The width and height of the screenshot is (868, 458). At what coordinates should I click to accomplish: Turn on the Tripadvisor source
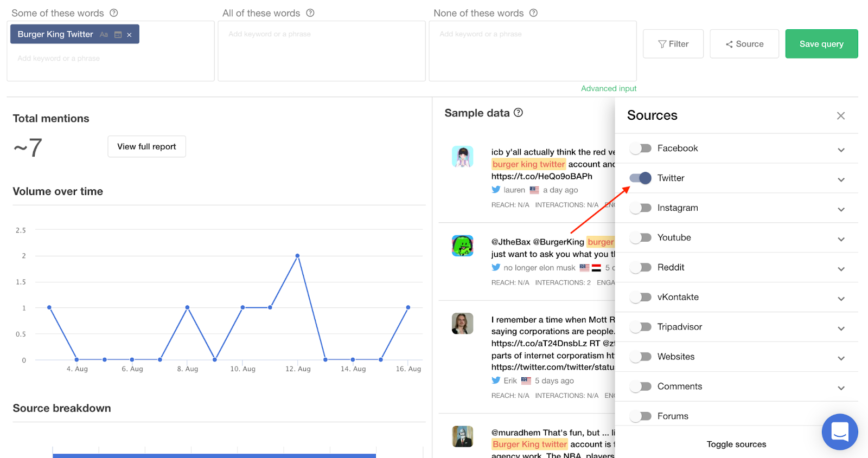[x=641, y=327]
